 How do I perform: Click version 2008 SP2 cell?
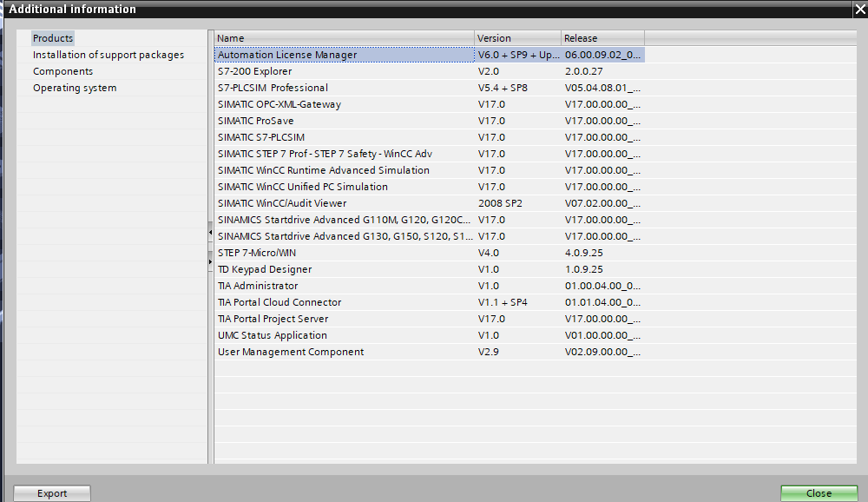517,203
